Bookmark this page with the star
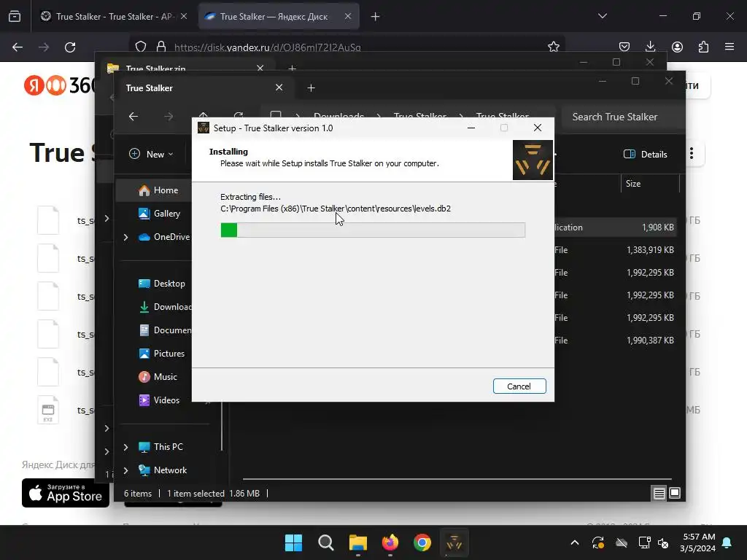The width and height of the screenshot is (747, 560). point(554,47)
